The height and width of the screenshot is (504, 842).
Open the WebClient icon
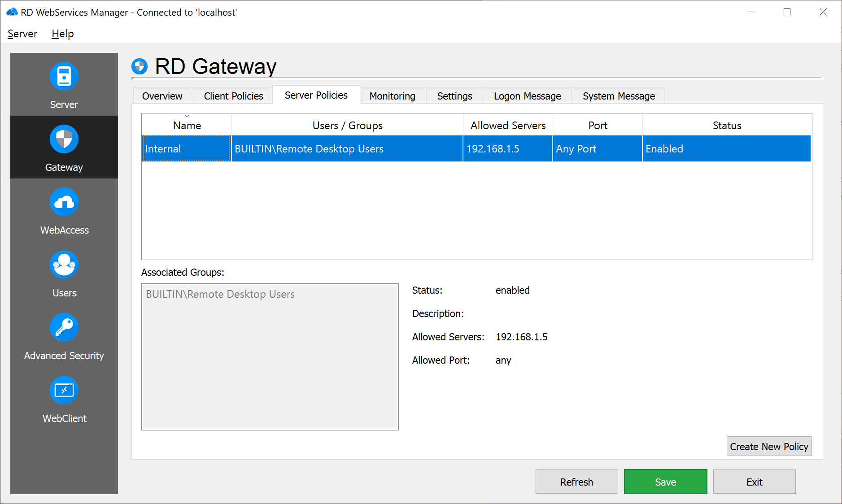pos(64,390)
